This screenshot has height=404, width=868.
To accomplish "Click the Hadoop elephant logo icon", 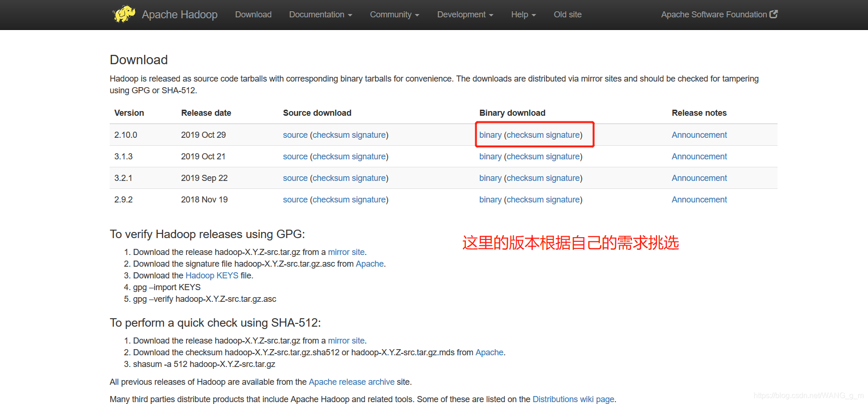I will pyautogui.click(x=124, y=14).
